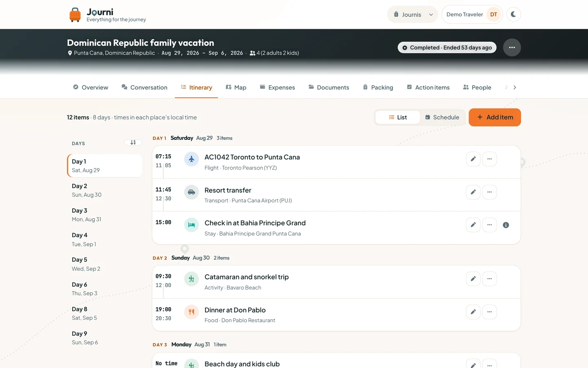Click the Journi suitcase logo

click(x=75, y=15)
